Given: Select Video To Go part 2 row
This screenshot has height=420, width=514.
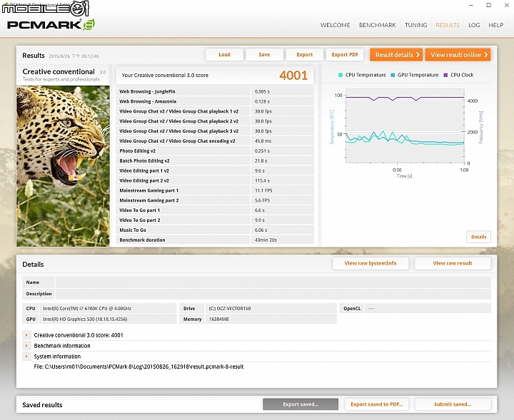Looking at the screenshot, I should pyautogui.click(x=215, y=220).
